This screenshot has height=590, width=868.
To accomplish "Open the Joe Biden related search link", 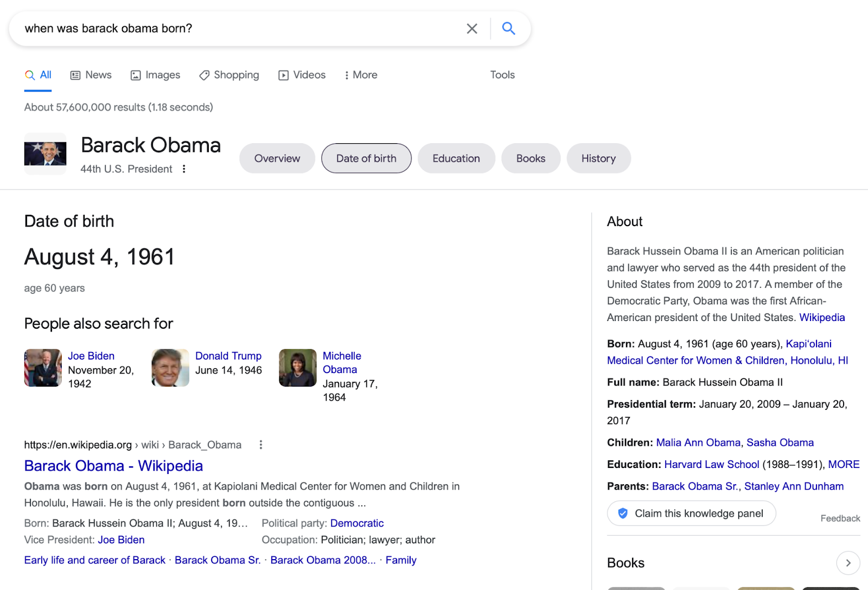I will 91,356.
